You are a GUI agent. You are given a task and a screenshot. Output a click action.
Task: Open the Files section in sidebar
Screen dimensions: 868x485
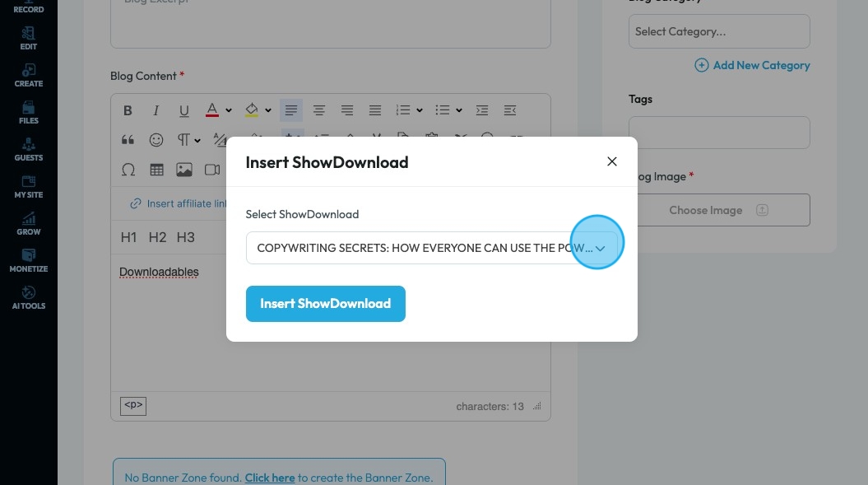29,112
